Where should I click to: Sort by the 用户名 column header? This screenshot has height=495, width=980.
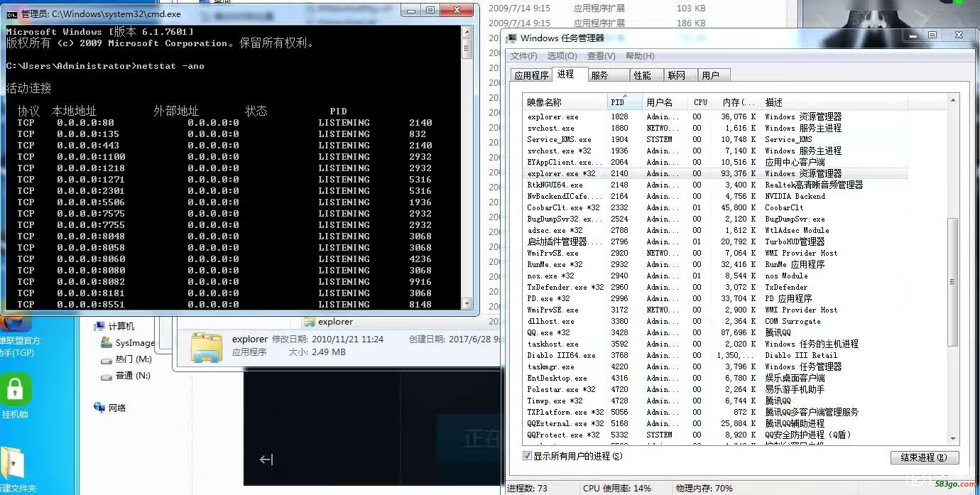[666, 102]
